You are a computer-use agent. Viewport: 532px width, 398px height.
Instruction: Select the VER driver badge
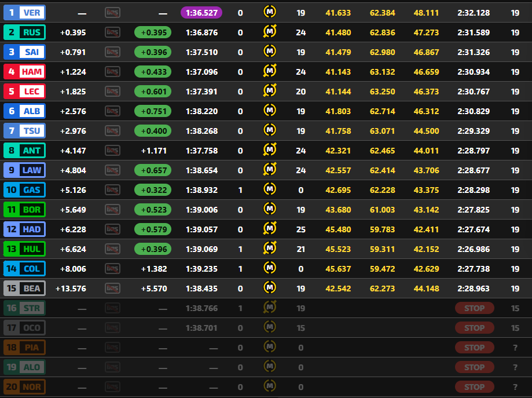(24, 13)
